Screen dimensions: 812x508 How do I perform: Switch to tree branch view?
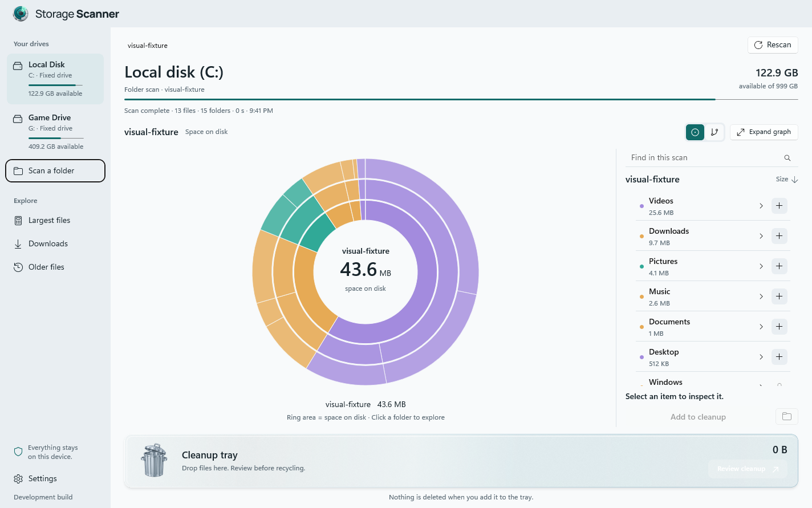pos(714,132)
